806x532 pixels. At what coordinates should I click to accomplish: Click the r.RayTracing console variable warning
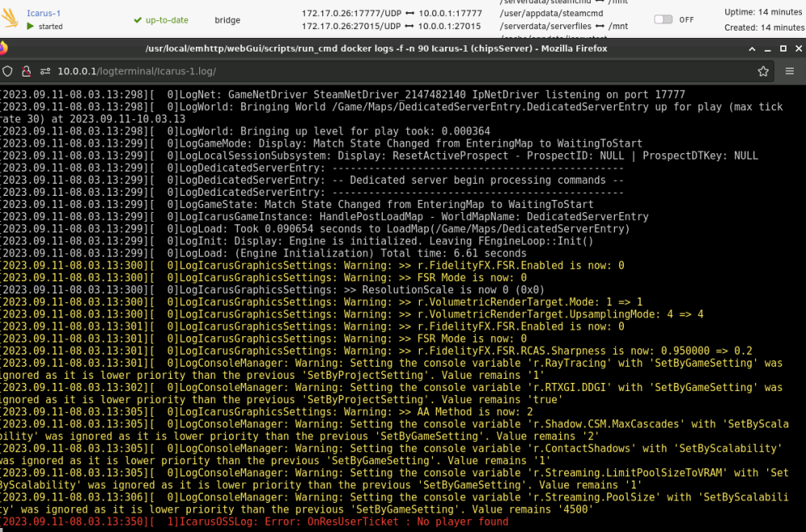pos(391,369)
